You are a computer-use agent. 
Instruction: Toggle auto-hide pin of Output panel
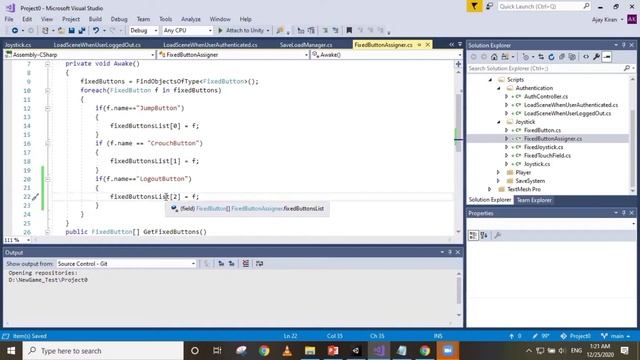(x=450, y=252)
